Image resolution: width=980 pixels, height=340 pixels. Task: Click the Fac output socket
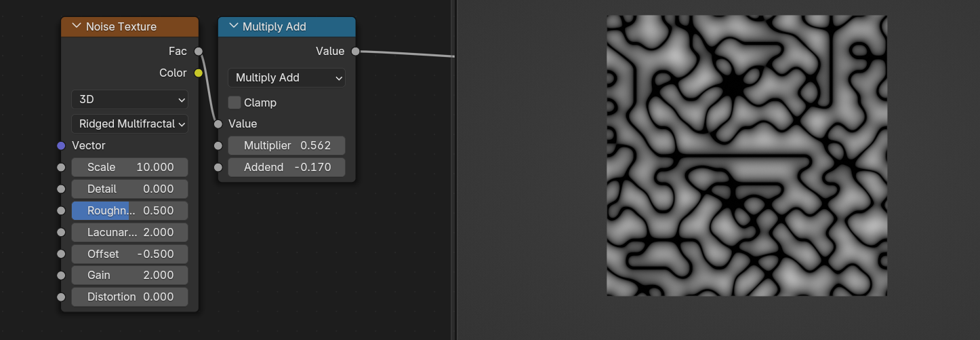click(x=199, y=51)
